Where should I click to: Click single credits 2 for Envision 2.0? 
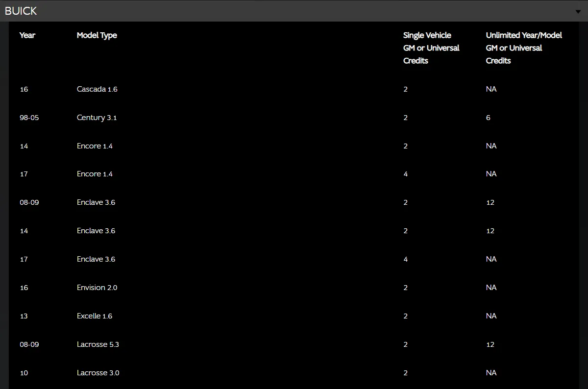click(406, 288)
